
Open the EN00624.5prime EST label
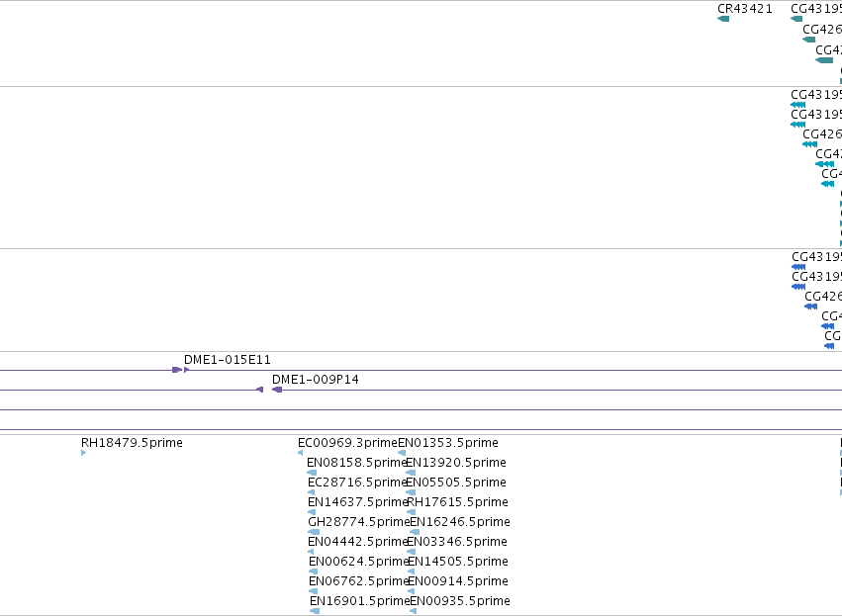coord(359,562)
